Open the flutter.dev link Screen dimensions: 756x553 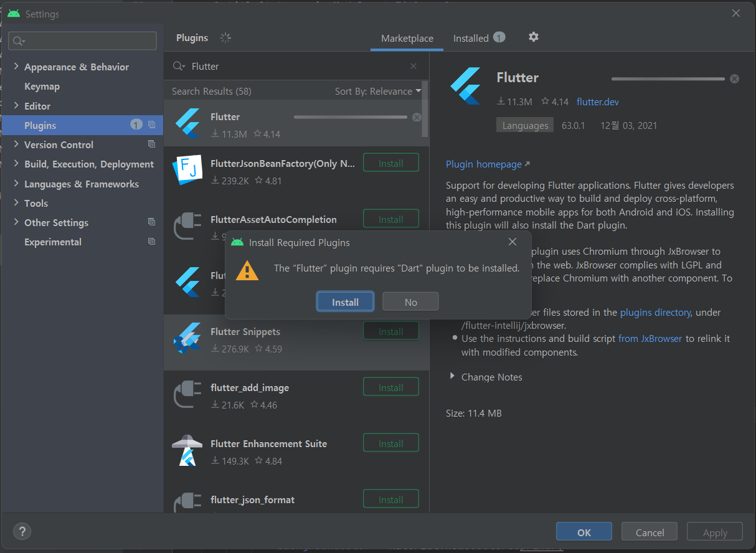(x=598, y=102)
